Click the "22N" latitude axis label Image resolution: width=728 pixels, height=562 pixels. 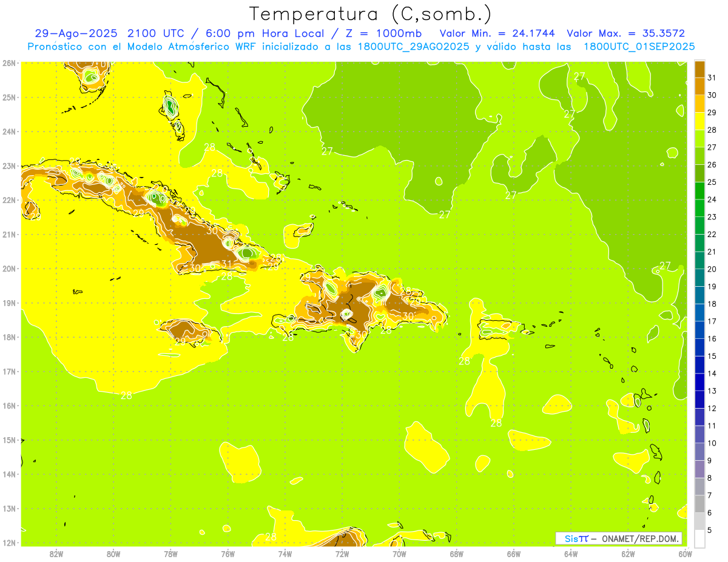click(9, 200)
